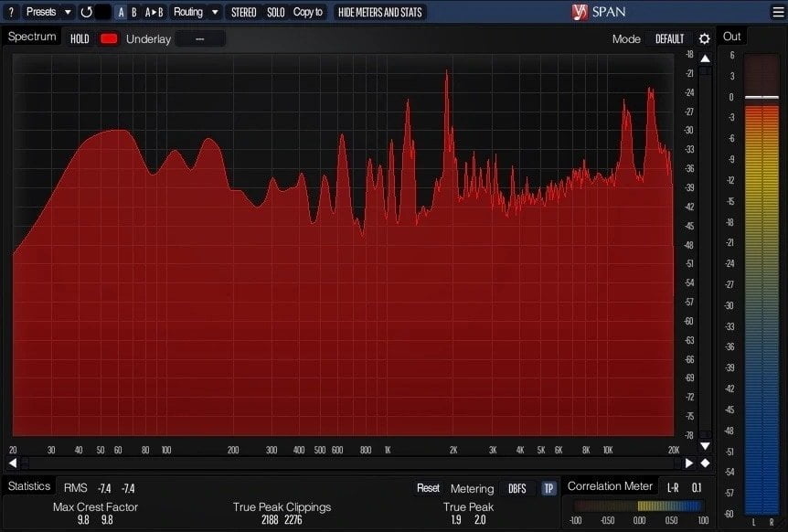Image resolution: width=788 pixels, height=532 pixels.
Task: Expand the Routing dropdown arrow
Action: (x=215, y=12)
